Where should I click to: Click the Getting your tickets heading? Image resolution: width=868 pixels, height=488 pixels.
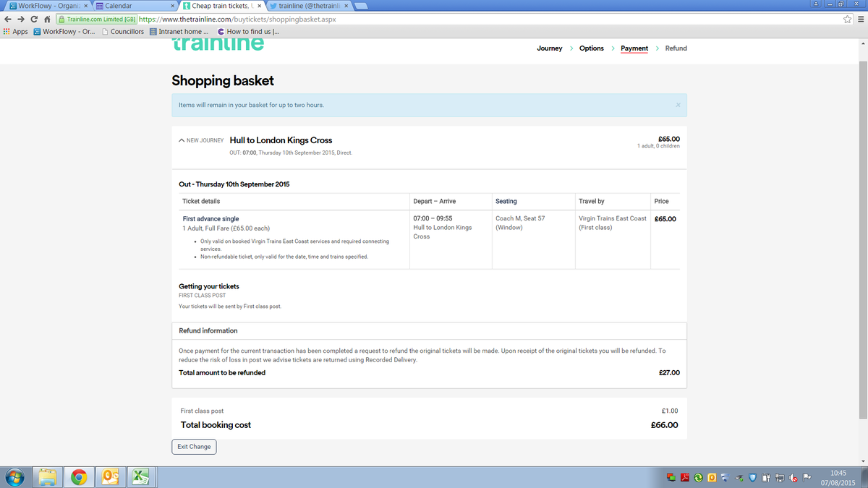(209, 286)
